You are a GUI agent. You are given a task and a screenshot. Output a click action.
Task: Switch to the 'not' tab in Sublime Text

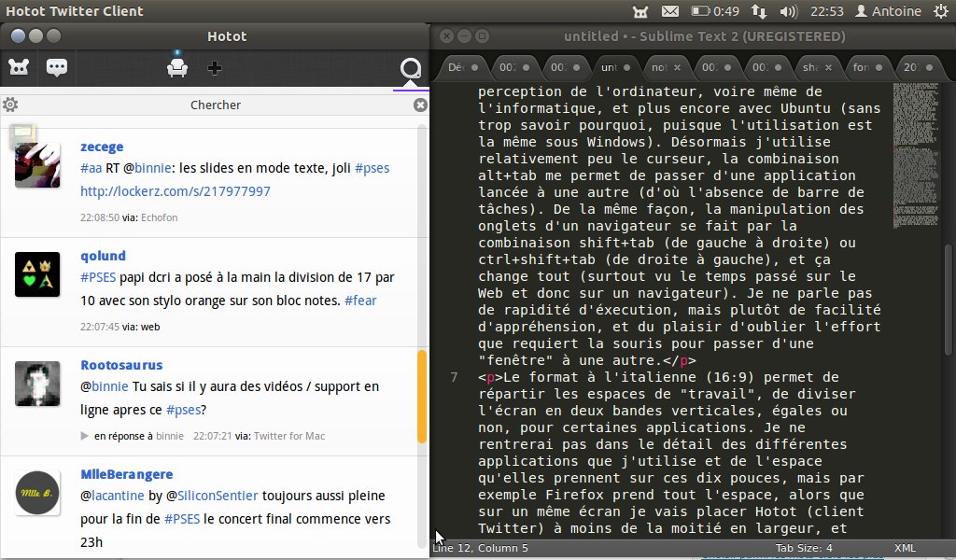pyautogui.click(x=665, y=67)
